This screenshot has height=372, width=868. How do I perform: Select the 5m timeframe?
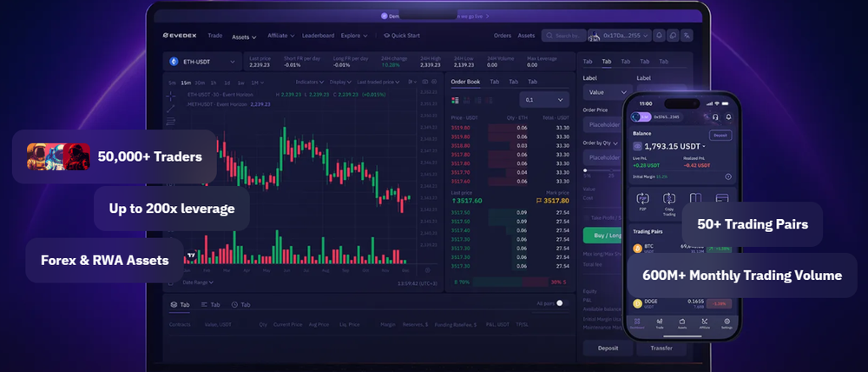(x=172, y=83)
